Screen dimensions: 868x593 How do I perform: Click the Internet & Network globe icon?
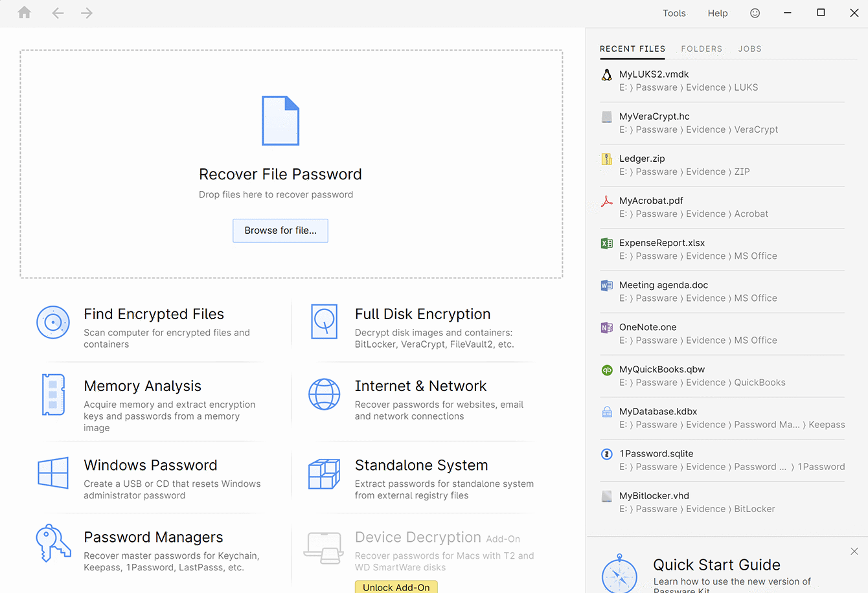click(x=324, y=394)
